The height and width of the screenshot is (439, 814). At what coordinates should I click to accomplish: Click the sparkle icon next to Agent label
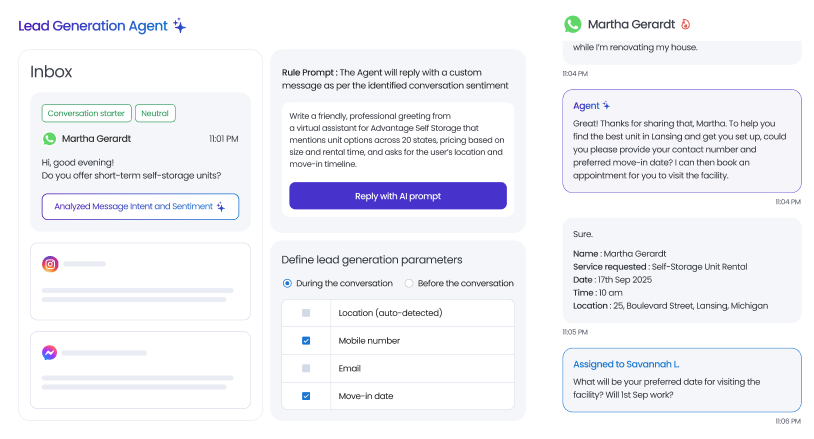(606, 105)
